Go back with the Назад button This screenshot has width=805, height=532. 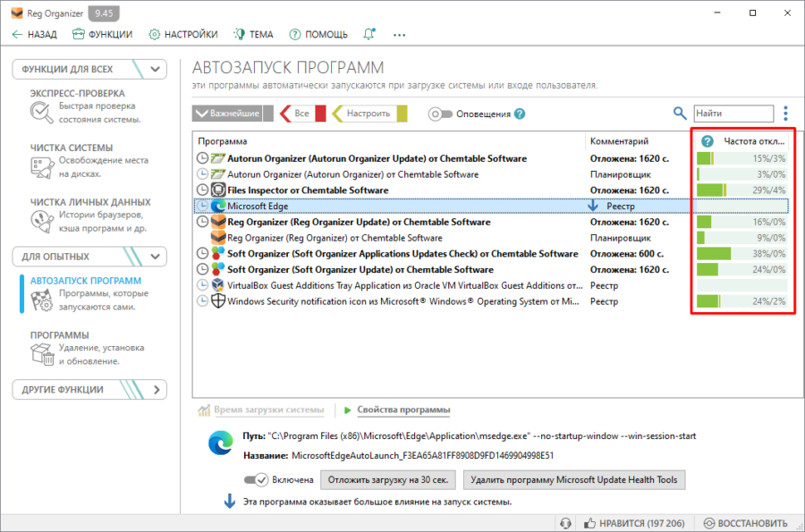(x=34, y=34)
